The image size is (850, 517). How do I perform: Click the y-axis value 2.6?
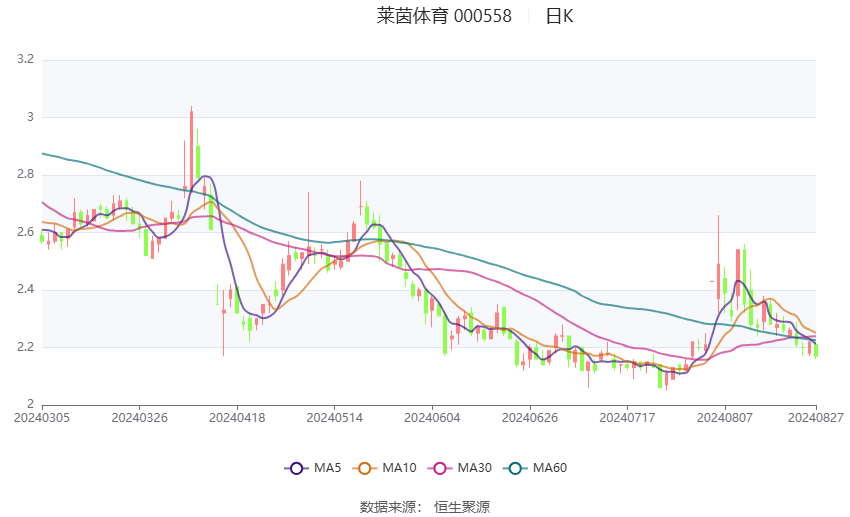tap(25, 232)
